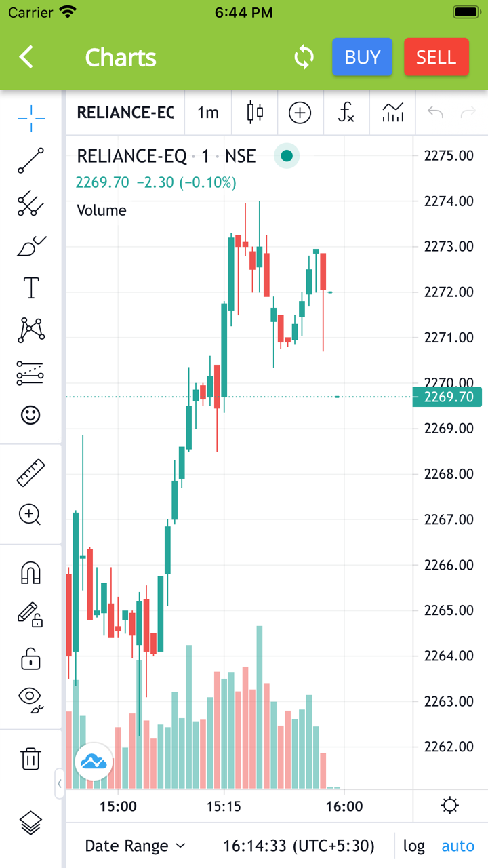Open the emoji icons tool
488x868 pixels.
click(31, 415)
